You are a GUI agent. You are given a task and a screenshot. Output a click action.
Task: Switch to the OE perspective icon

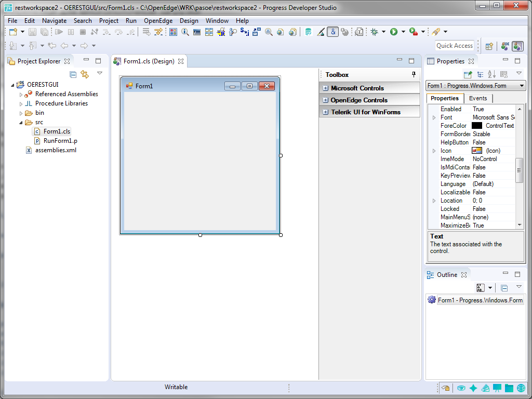pos(505,46)
